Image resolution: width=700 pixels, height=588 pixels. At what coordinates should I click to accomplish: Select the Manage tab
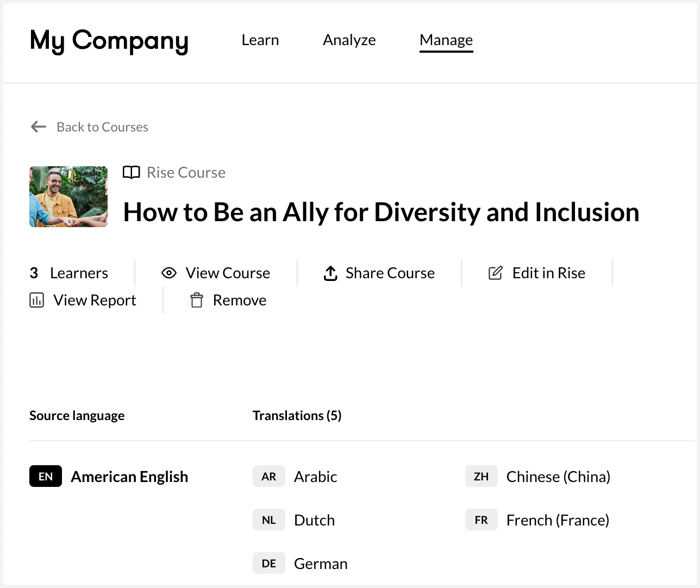coord(446,40)
